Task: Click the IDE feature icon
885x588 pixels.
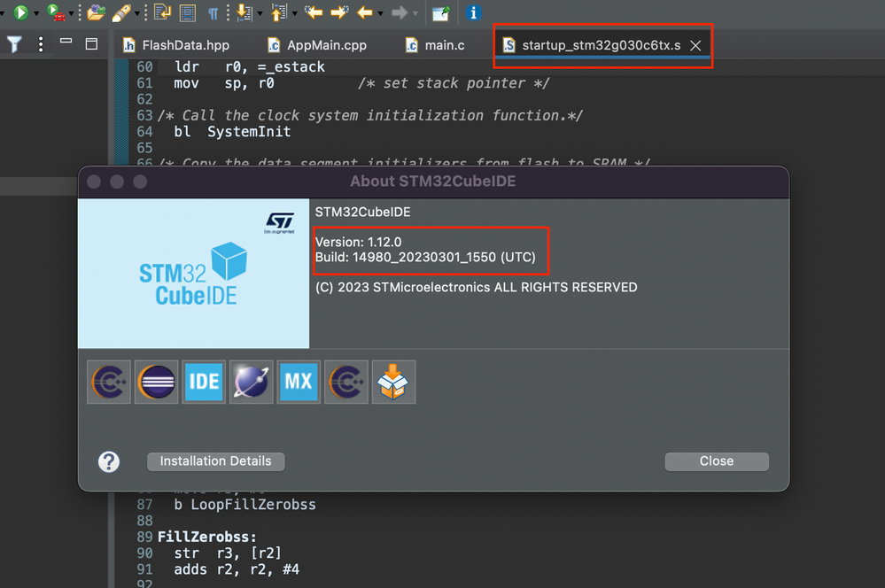Action: [204, 382]
